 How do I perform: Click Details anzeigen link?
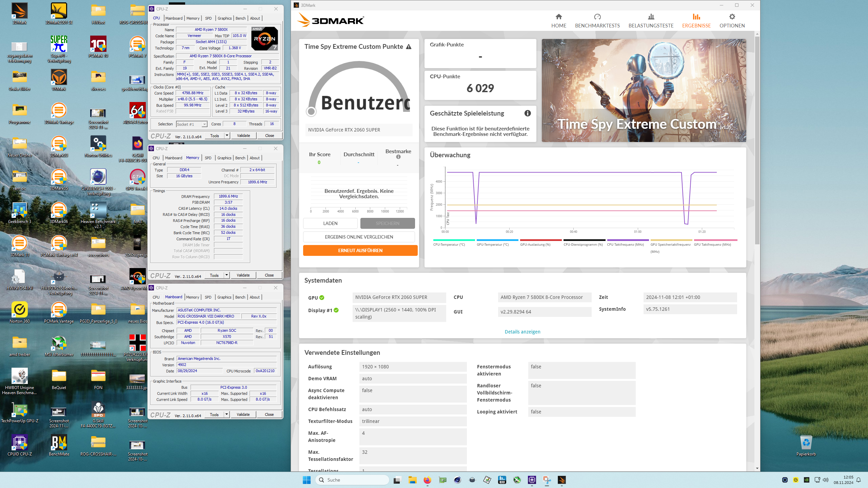click(522, 332)
